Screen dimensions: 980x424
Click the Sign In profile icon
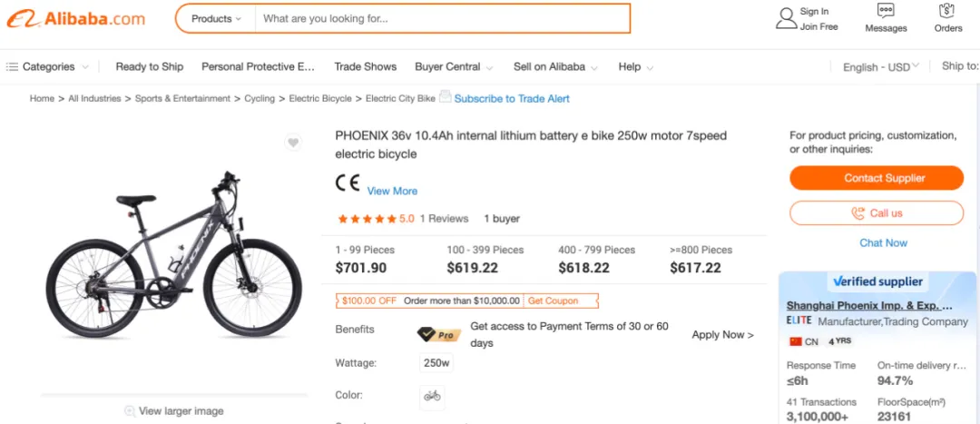(x=786, y=19)
